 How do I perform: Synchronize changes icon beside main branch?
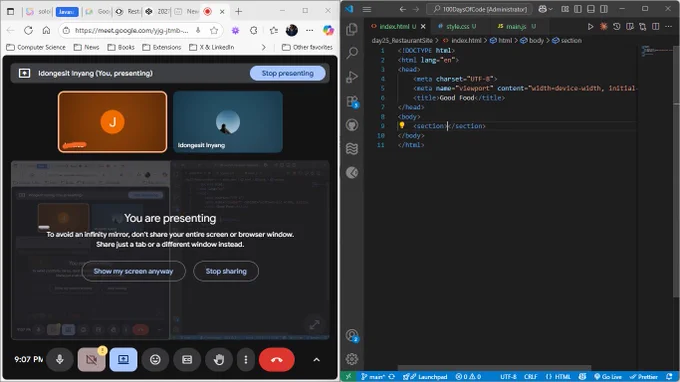coord(392,377)
